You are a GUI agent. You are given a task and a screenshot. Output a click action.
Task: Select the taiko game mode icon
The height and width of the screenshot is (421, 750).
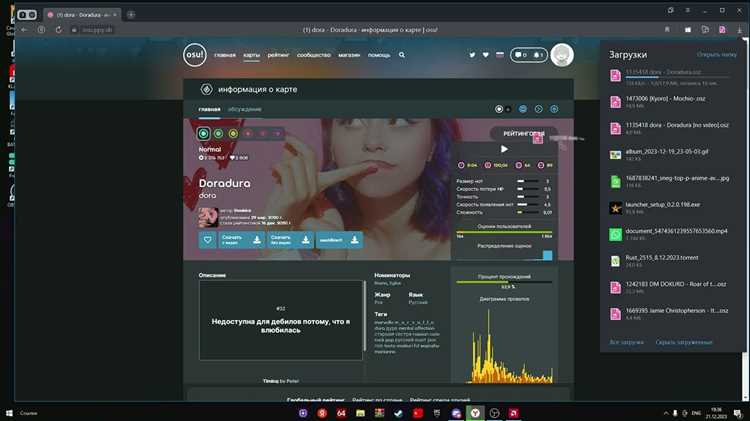[x=523, y=109]
